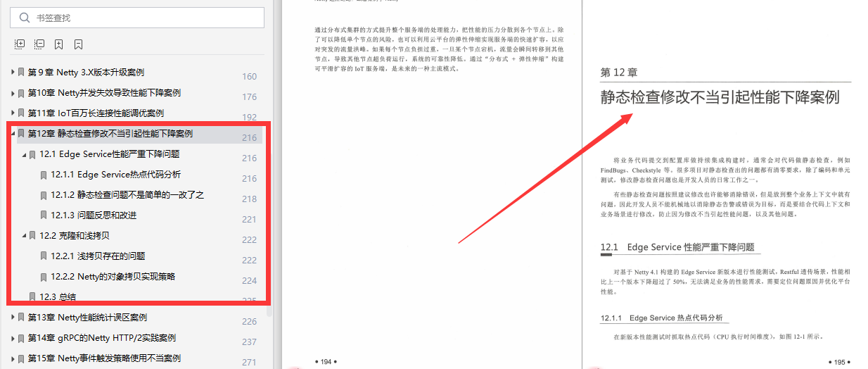Screen dimensions: 868x369
Task: Go to bookmark 12.2 克隆和浅拷贝
Action: 75,236
